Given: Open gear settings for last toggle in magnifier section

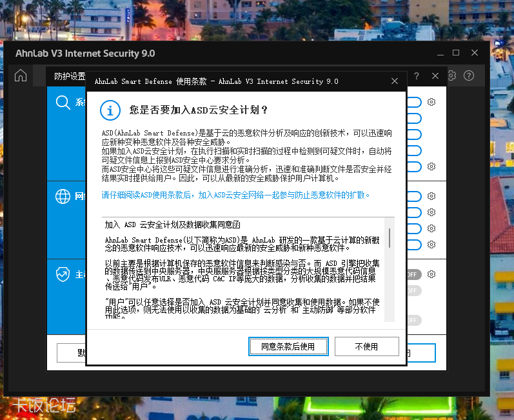Looking at the screenshot, I should (x=431, y=166).
